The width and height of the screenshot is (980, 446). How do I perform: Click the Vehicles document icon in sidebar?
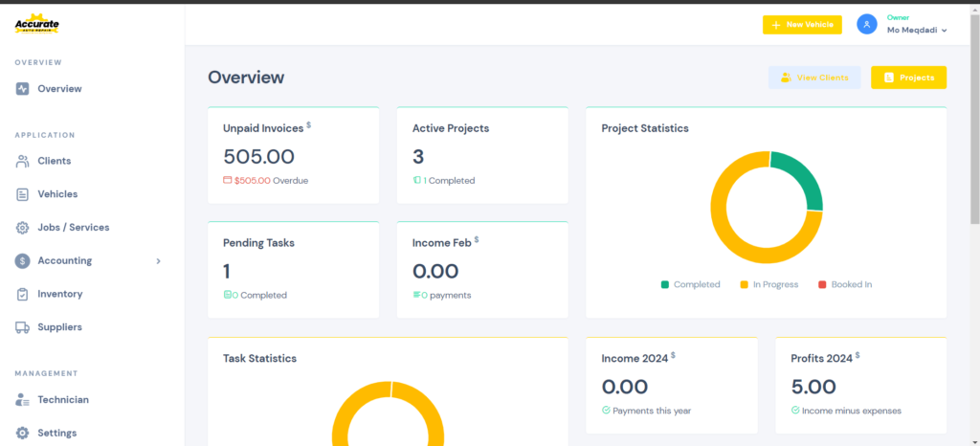point(23,194)
